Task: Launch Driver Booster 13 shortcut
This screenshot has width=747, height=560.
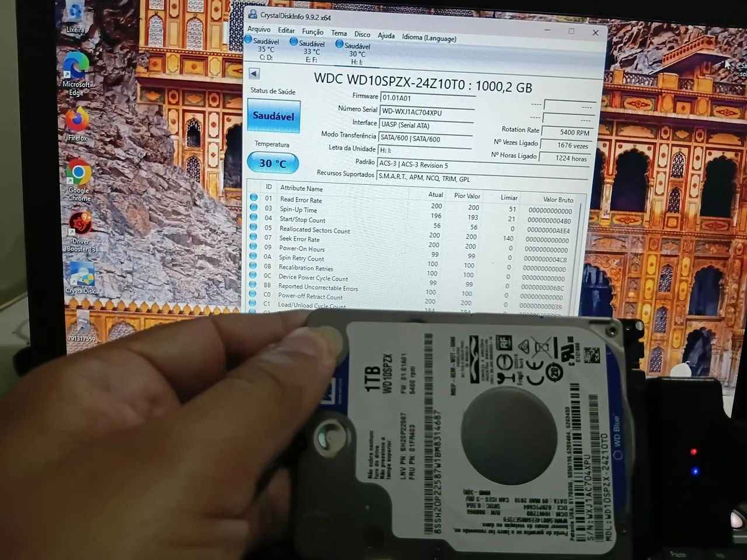Action: (x=81, y=232)
